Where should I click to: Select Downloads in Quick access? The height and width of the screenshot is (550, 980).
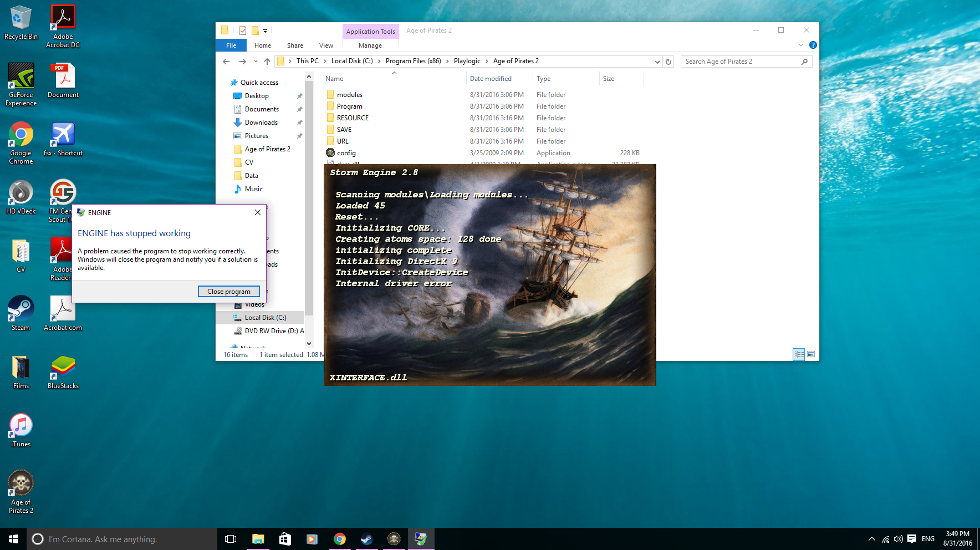[261, 123]
